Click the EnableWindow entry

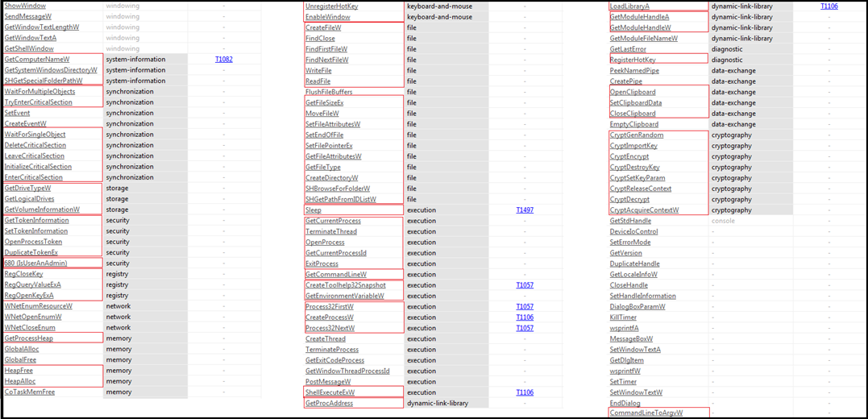[x=327, y=17]
